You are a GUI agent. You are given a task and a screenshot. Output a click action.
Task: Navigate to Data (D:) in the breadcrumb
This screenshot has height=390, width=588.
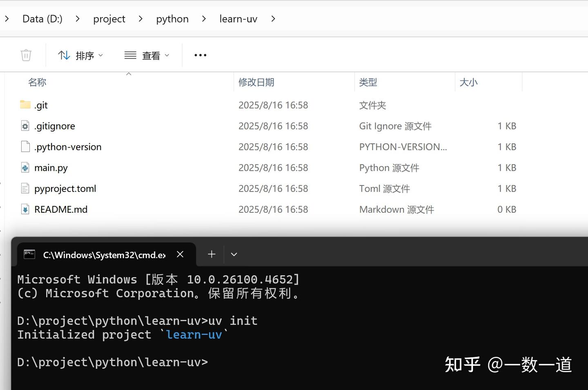pos(42,18)
